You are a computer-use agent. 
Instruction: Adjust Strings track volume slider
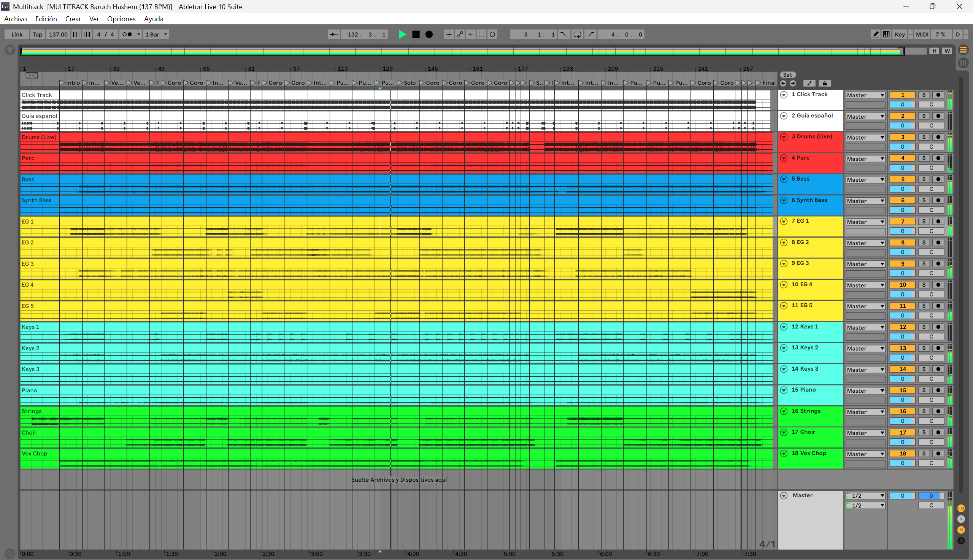(902, 421)
